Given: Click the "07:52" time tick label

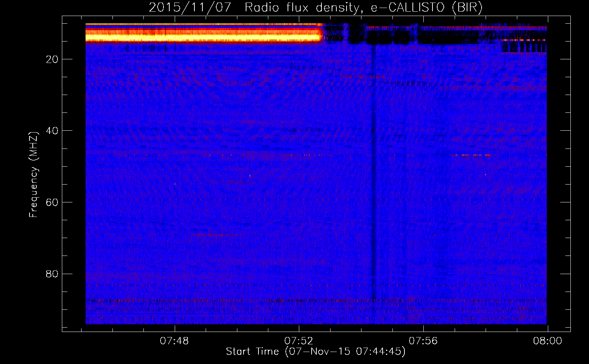Looking at the screenshot, I should [x=299, y=341].
